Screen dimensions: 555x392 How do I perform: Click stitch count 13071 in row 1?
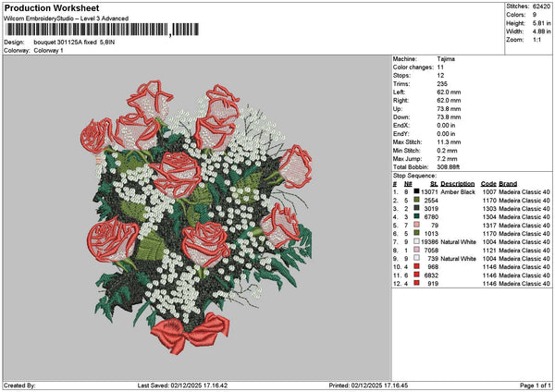429,191
